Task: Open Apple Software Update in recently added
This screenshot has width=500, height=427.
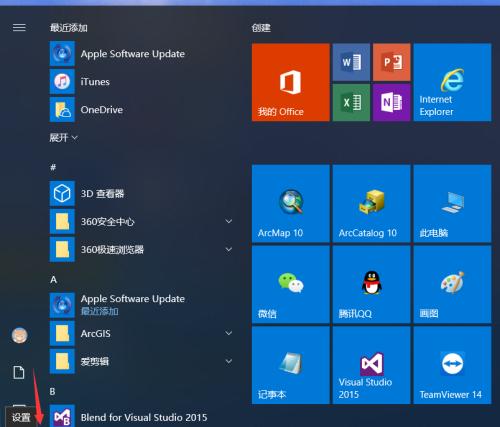Action: (x=142, y=54)
